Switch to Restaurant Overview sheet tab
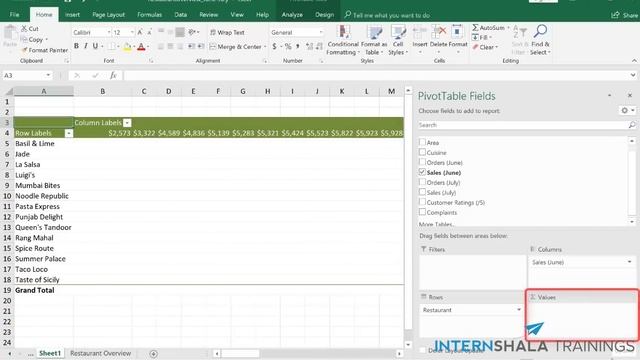 [100, 353]
